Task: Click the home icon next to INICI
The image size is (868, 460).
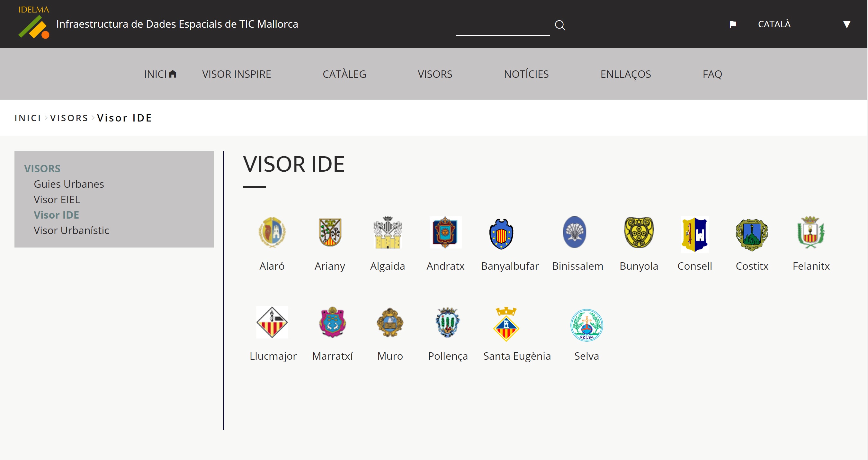Action: click(x=173, y=74)
